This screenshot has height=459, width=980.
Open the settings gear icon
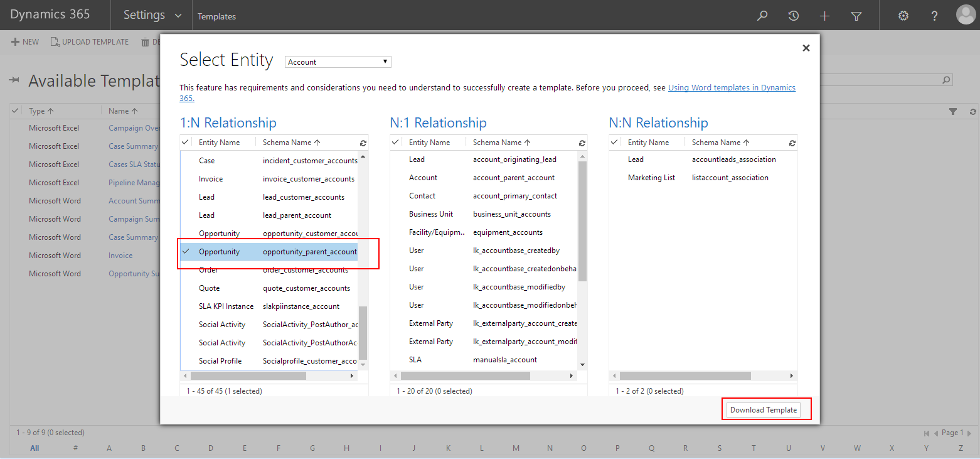(903, 16)
